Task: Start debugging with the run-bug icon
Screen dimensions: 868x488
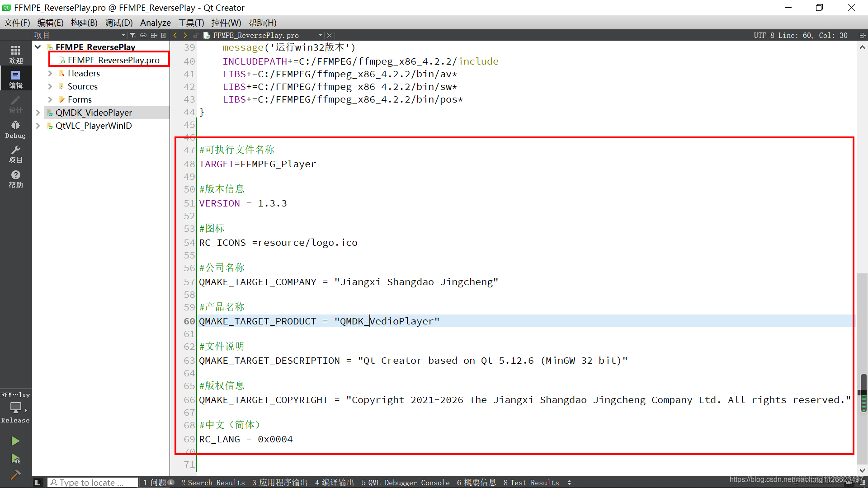Action: click(15, 459)
